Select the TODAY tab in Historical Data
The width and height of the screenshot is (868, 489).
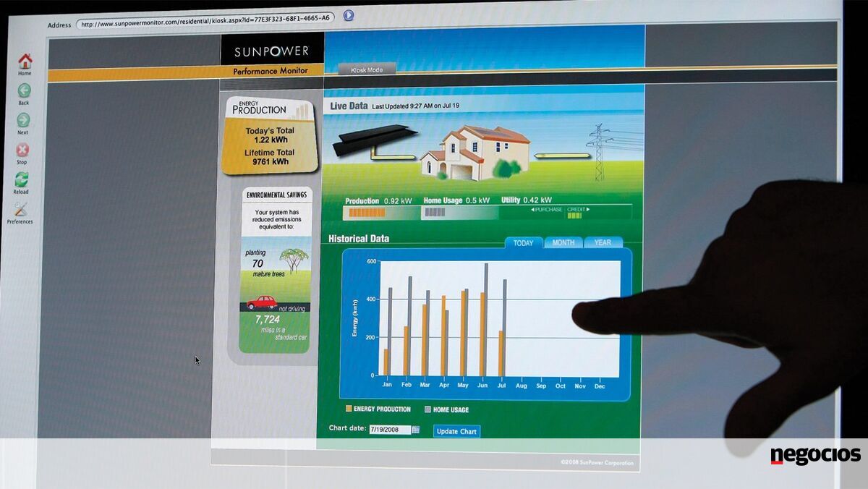tap(523, 243)
